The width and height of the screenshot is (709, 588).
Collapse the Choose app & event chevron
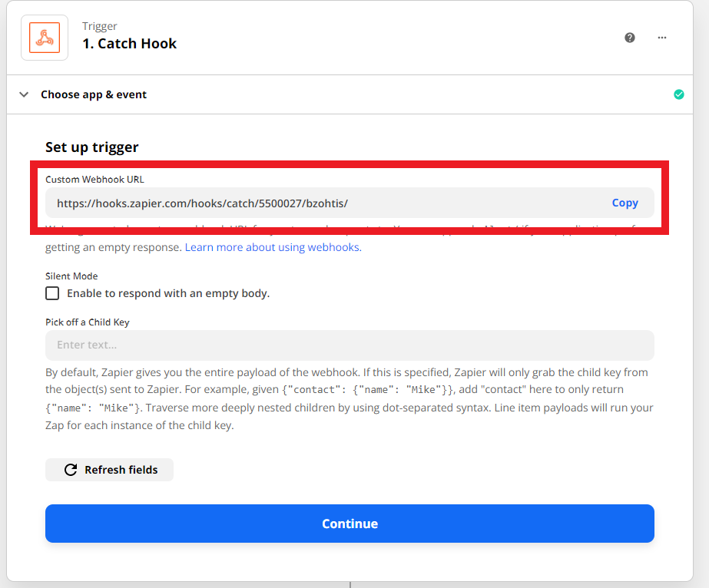click(24, 94)
